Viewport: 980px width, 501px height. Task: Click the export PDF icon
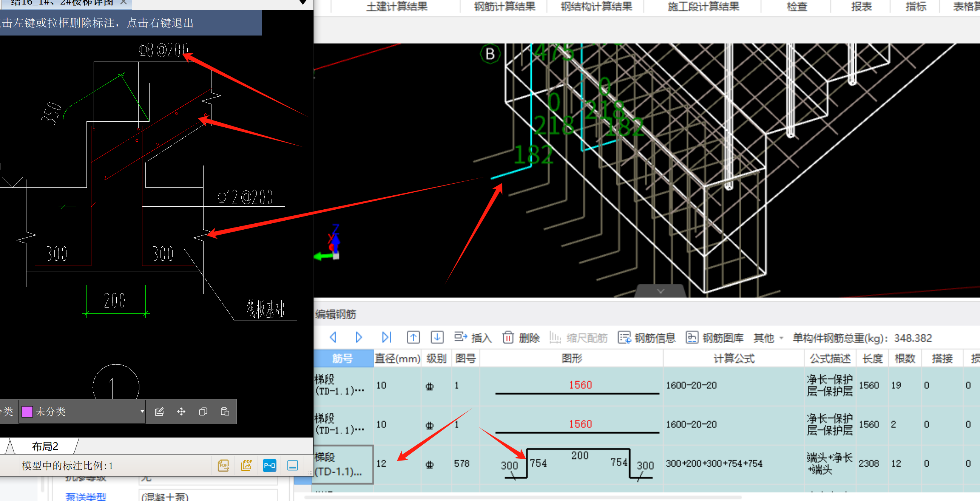(x=223, y=465)
